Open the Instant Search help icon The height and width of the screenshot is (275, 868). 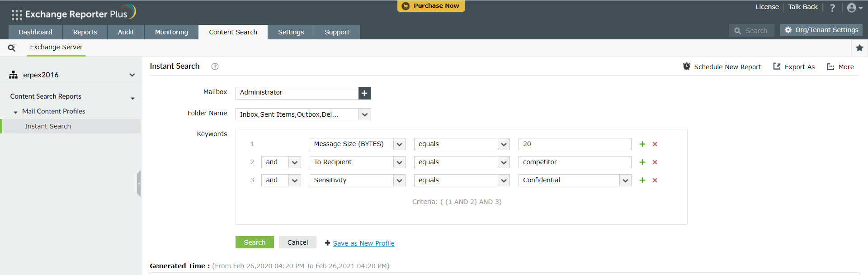coord(215,66)
